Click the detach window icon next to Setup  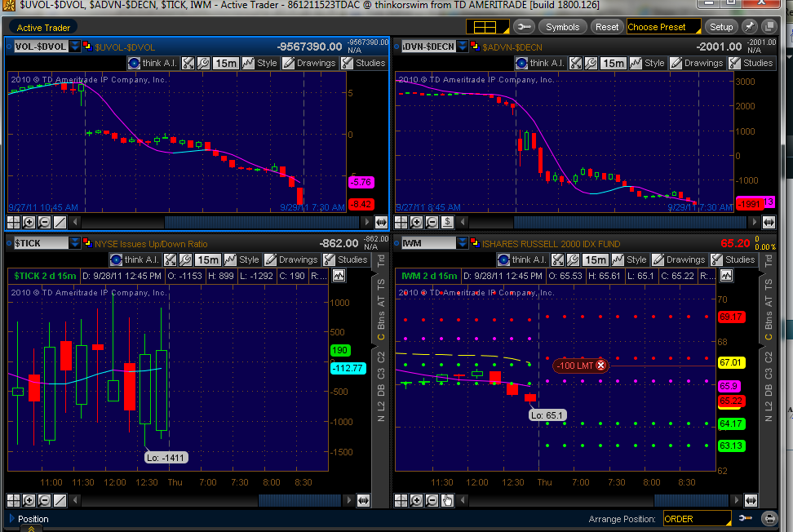point(769,27)
